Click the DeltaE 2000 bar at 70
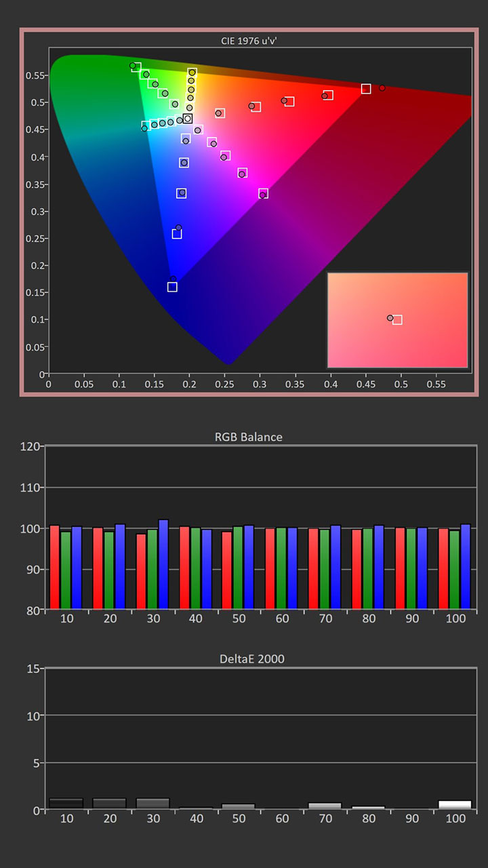 [325, 806]
